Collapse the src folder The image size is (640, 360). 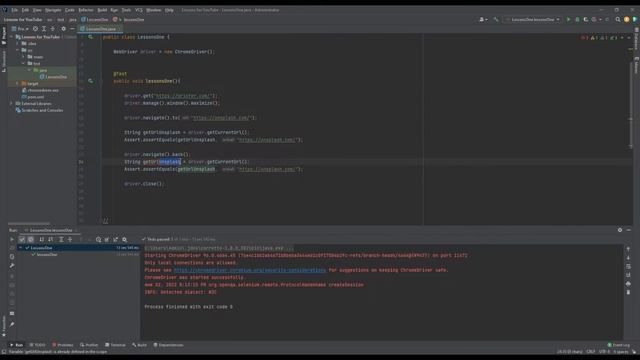[x=18, y=50]
